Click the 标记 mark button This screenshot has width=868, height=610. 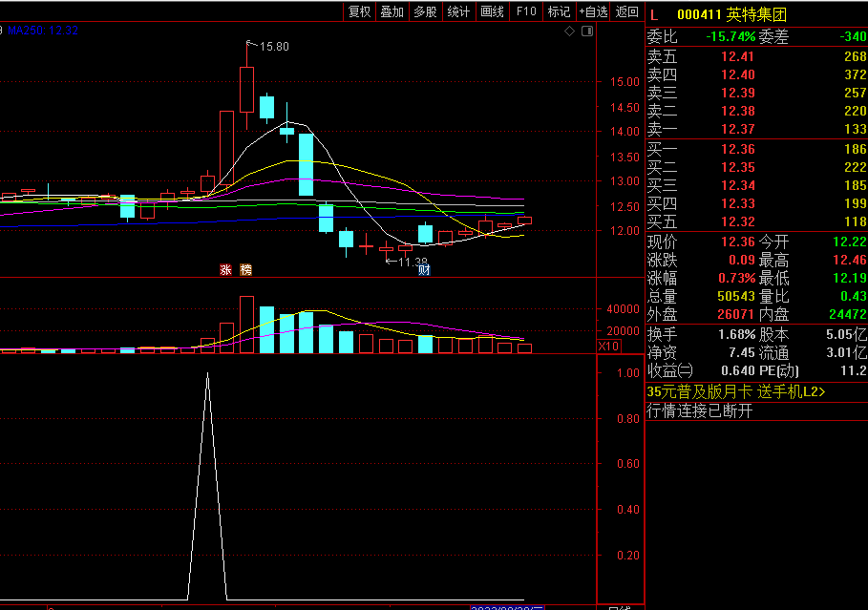point(560,11)
